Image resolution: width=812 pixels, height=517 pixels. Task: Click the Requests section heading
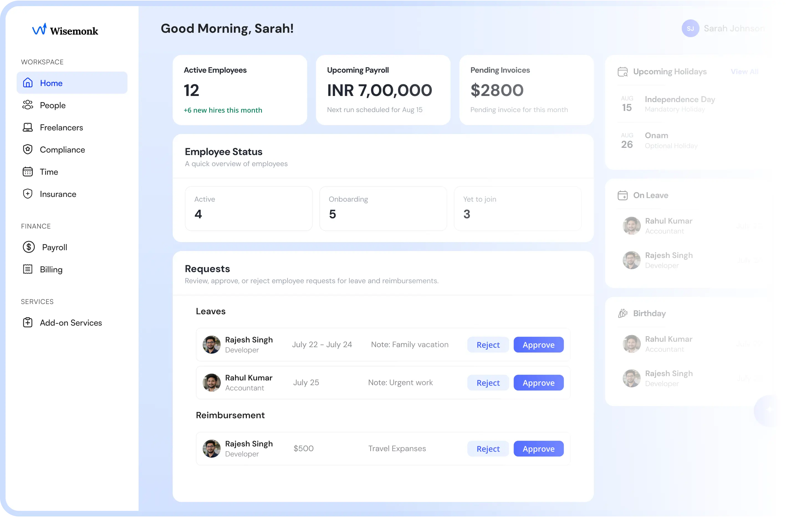click(207, 269)
